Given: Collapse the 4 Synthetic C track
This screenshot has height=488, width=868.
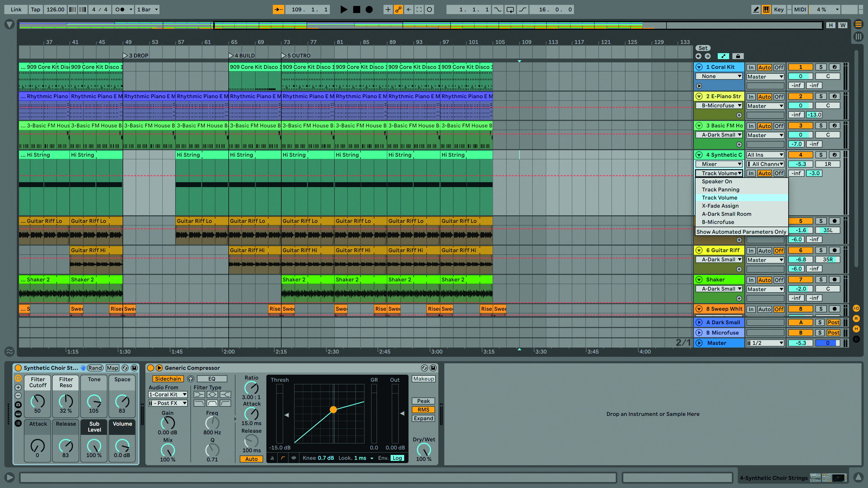Looking at the screenshot, I should click(699, 155).
